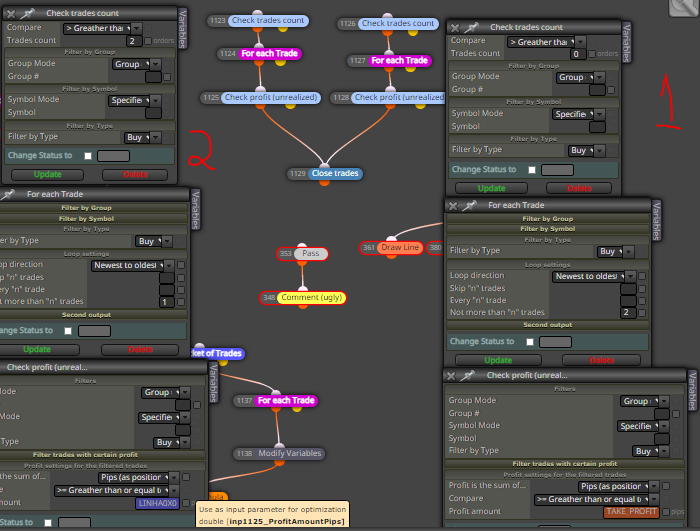Close the right Check profit panel
Viewport: 700px width, 531px height.
click(451, 376)
